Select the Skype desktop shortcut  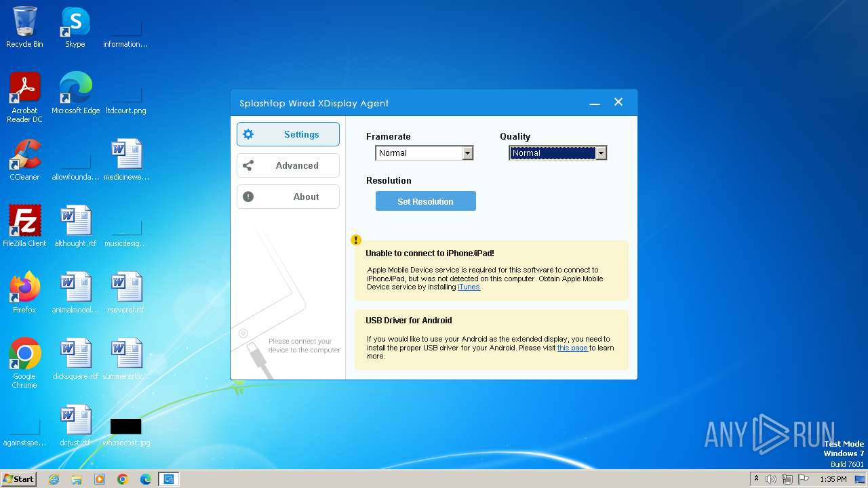[75, 27]
